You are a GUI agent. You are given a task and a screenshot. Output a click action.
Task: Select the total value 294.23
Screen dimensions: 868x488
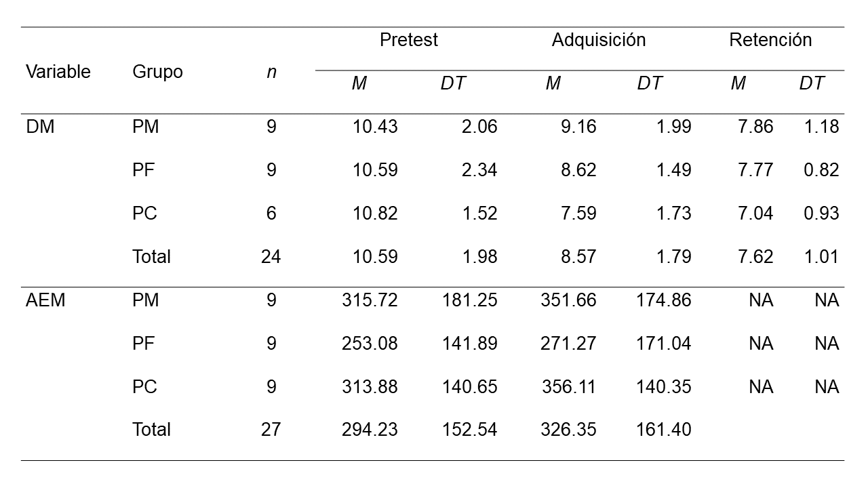[x=370, y=430]
